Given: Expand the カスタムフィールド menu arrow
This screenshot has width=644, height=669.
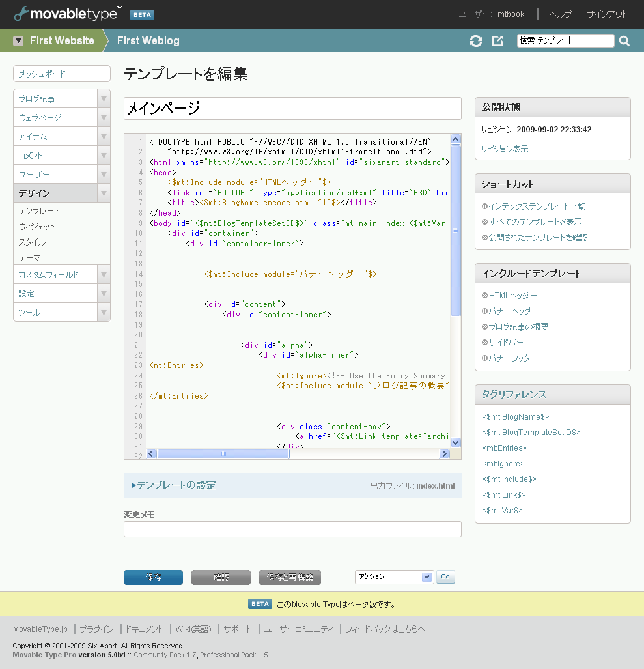Looking at the screenshot, I should coord(104,275).
